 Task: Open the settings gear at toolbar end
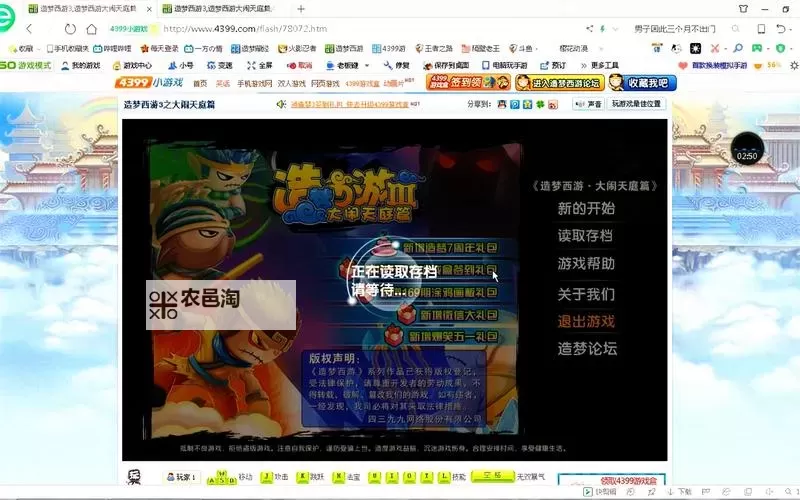(x=794, y=65)
